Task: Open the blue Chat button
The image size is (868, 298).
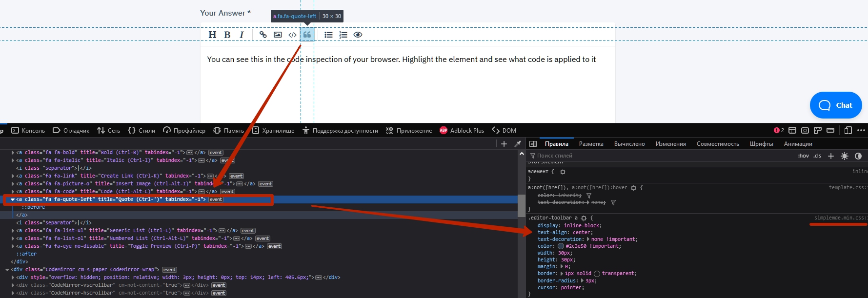Action: point(835,105)
